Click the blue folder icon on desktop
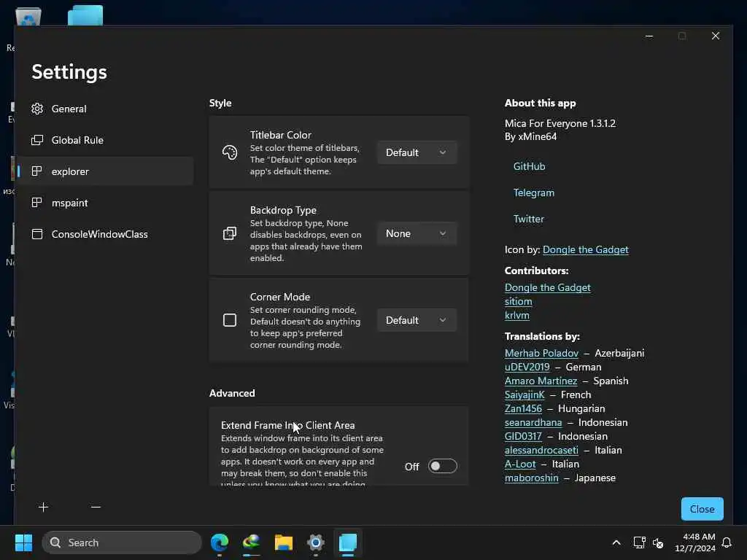The image size is (747, 560). pyautogui.click(x=85, y=16)
